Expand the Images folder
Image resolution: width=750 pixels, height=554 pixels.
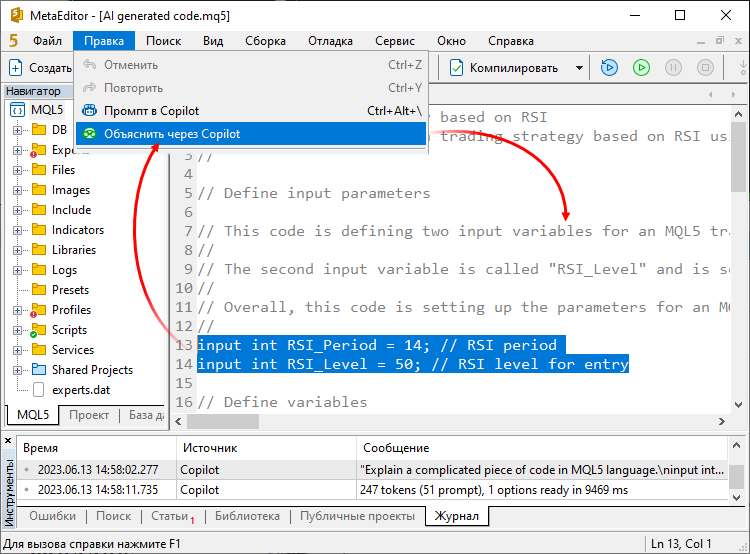point(17,190)
